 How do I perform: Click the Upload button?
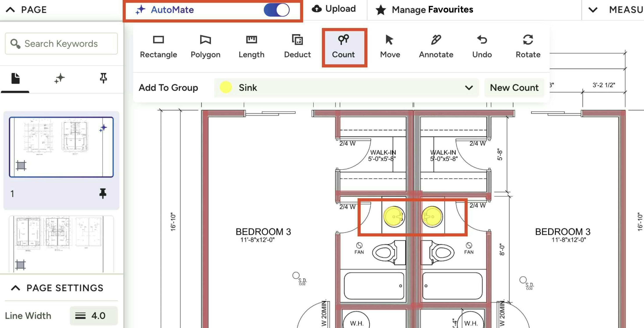click(333, 9)
